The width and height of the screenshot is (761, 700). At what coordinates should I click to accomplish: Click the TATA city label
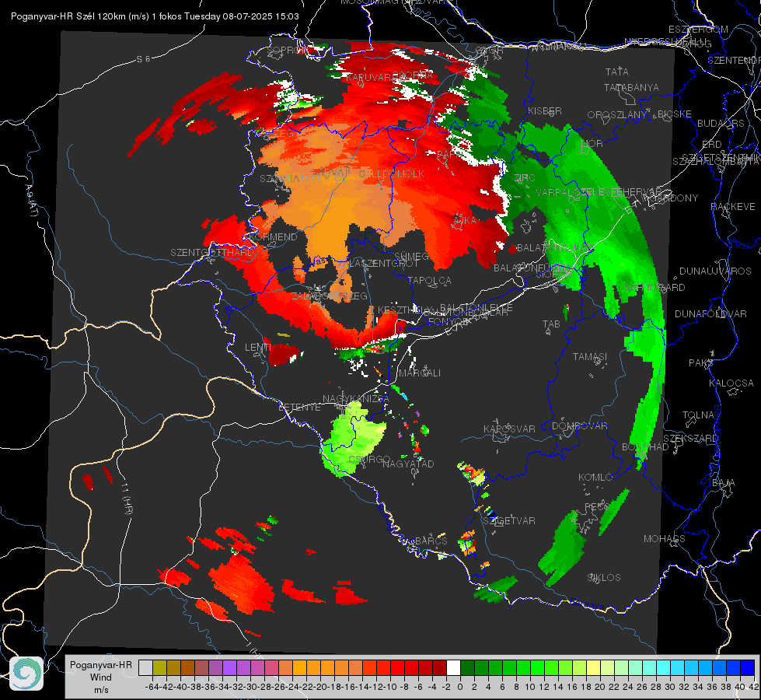point(617,72)
